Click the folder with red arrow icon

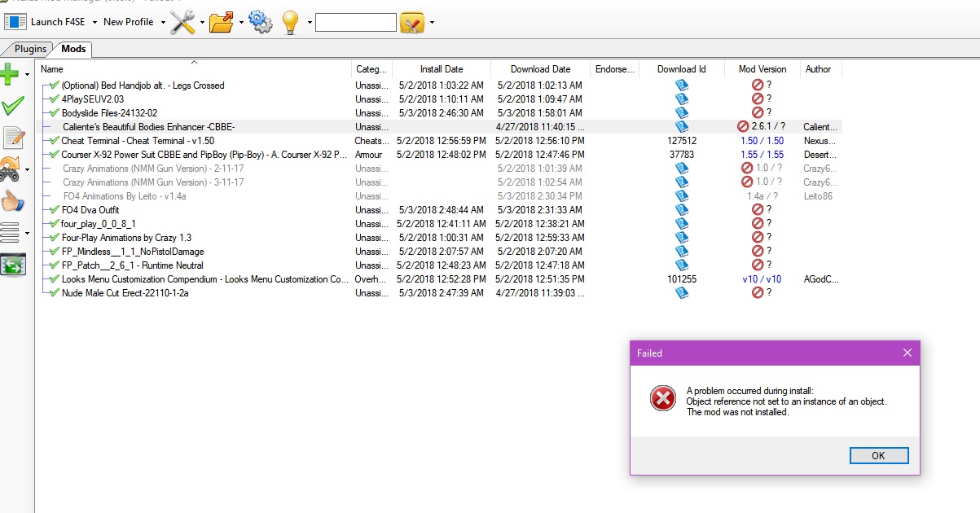click(x=221, y=22)
